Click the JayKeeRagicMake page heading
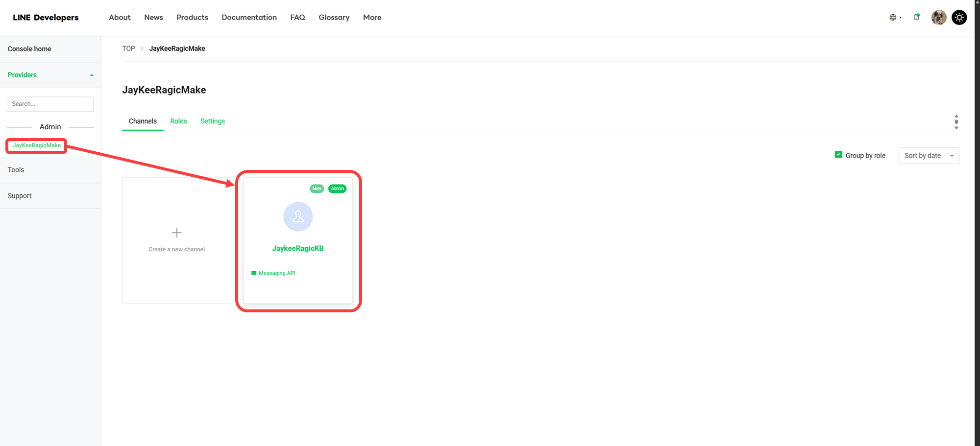980x446 pixels. 164,90
